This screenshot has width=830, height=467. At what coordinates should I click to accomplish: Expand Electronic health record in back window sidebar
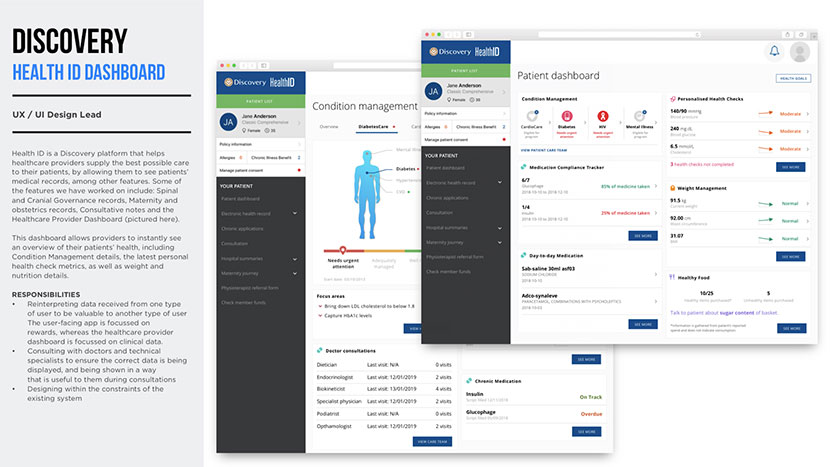point(294,213)
